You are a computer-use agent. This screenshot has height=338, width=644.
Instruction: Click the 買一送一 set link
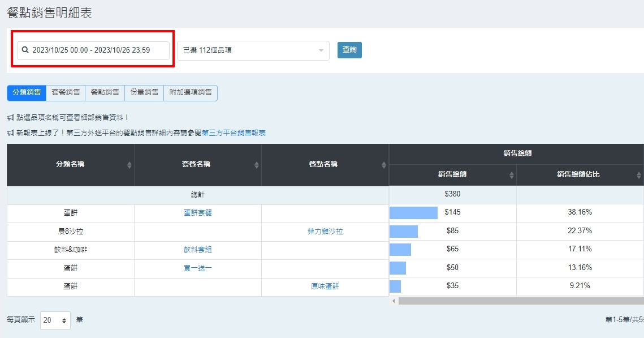point(197,268)
